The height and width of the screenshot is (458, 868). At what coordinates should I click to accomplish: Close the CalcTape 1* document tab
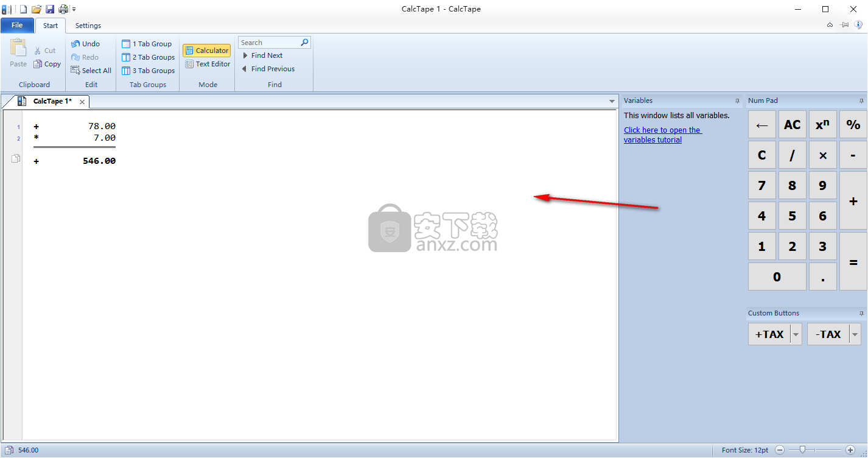point(83,102)
